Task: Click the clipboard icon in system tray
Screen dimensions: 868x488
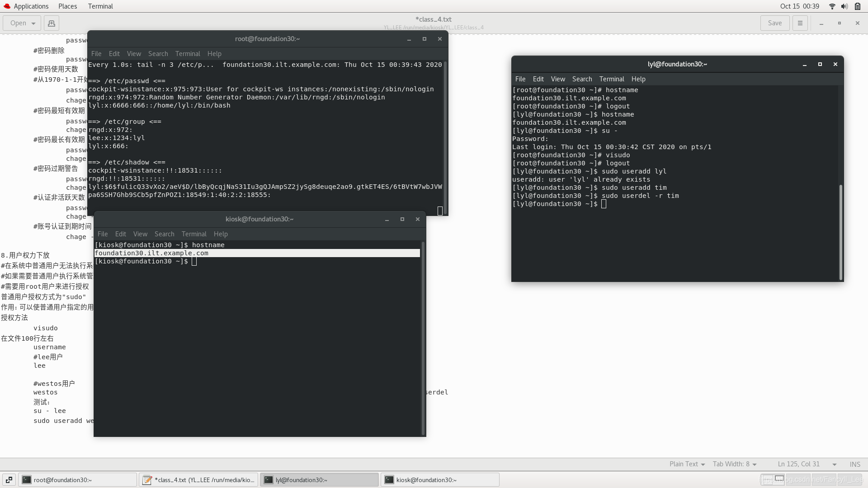Action: pyautogui.click(x=857, y=6)
